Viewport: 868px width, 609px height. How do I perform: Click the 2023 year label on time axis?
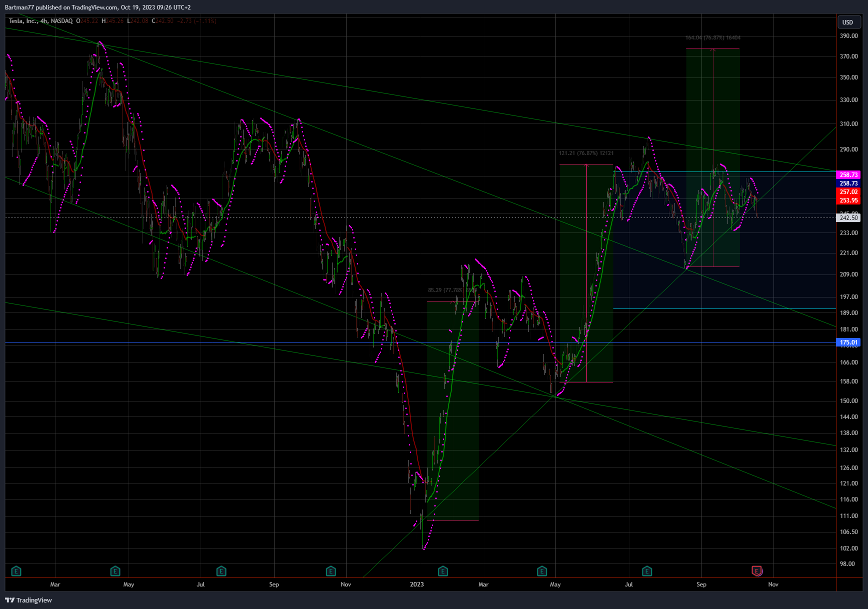click(x=417, y=584)
